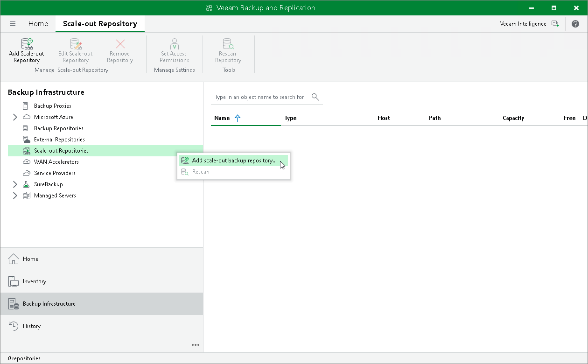Image resolution: width=588 pixels, height=364 pixels.
Task: Open navigation pane overflow dots
Action: pyautogui.click(x=196, y=345)
